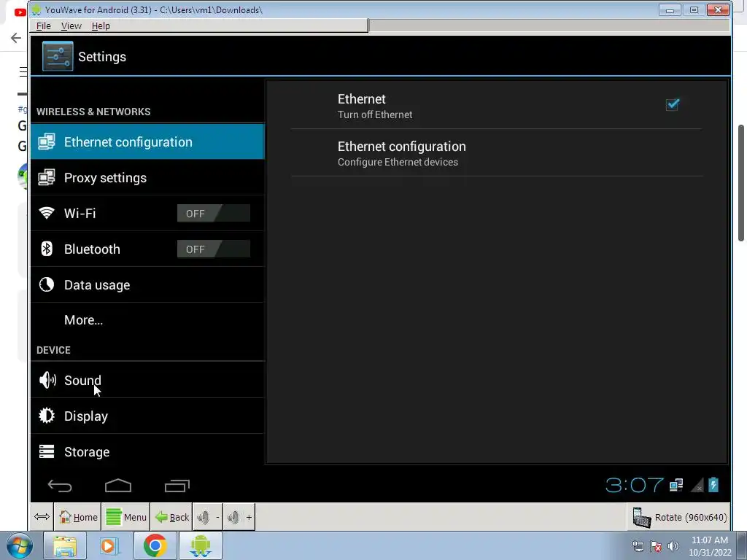Image resolution: width=747 pixels, height=560 pixels.
Task: Tap Android home navigation outline
Action: 118,485
